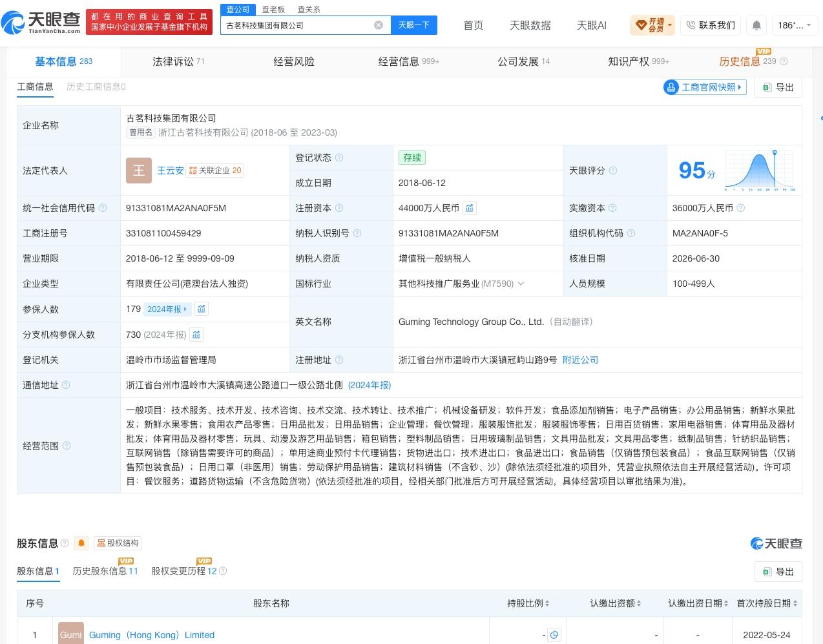
Task: Open 工商官网快照 button
Action: [705, 87]
